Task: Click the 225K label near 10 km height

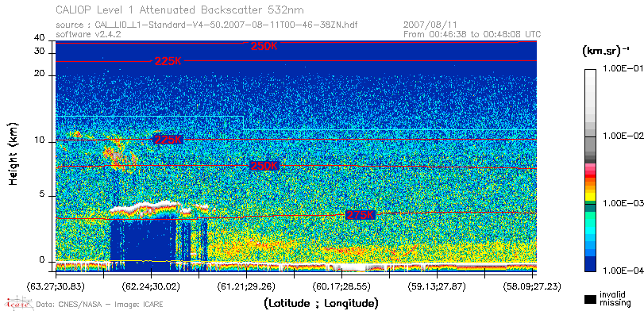Action: 168,140
